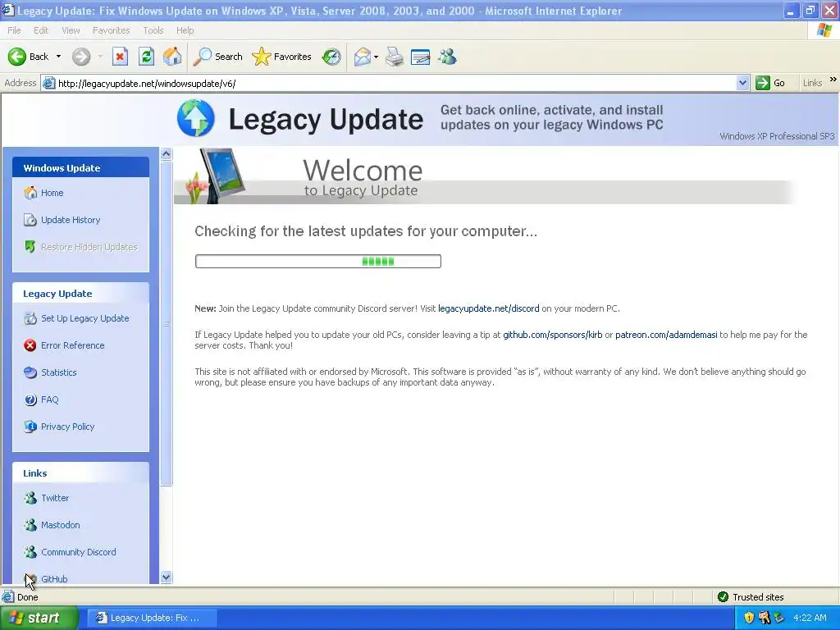The image size is (840, 630).
Task: Click the Back arrow icon
Action: (16, 57)
